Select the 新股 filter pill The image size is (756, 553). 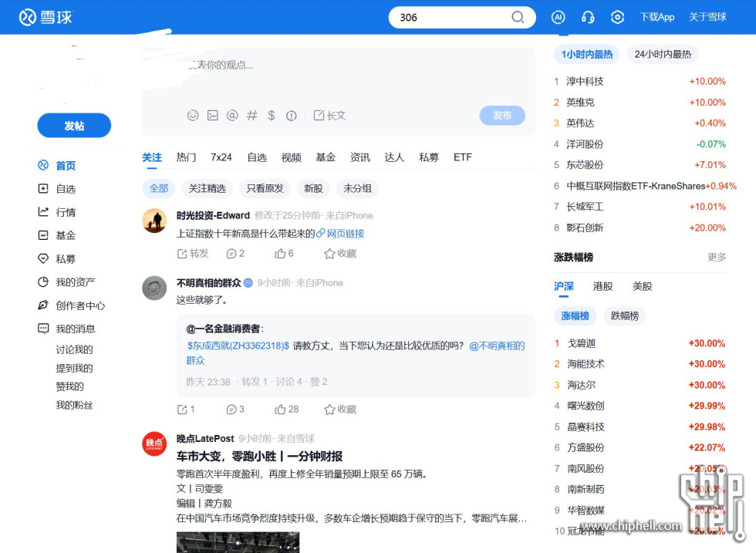313,188
